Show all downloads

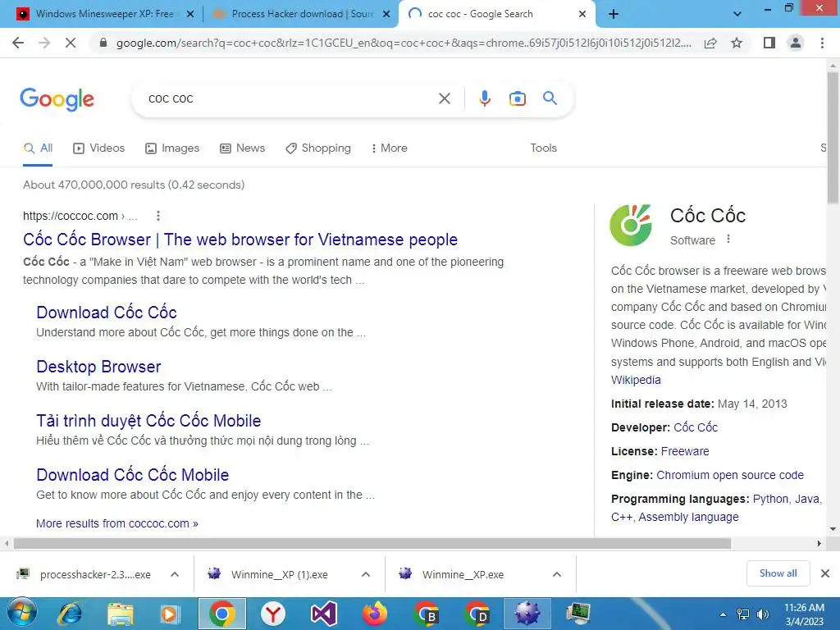(x=778, y=573)
